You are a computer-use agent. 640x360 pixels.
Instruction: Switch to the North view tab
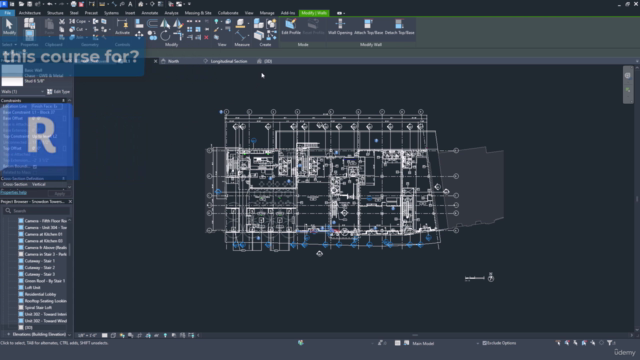coord(173,61)
